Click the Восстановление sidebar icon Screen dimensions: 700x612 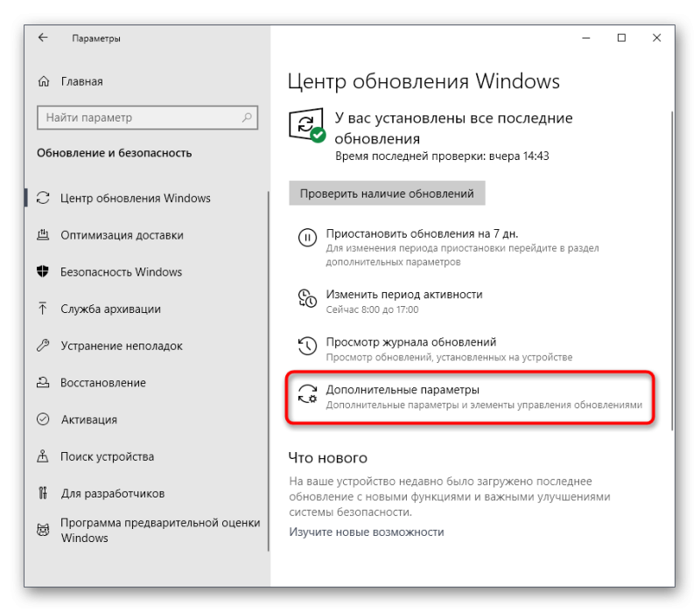pyautogui.click(x=43, y=382)
